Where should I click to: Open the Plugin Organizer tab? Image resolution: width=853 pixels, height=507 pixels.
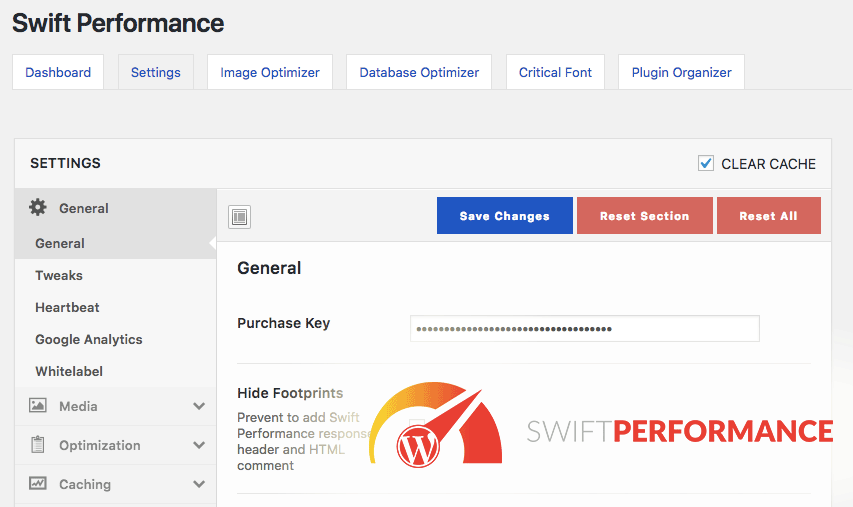681,72
